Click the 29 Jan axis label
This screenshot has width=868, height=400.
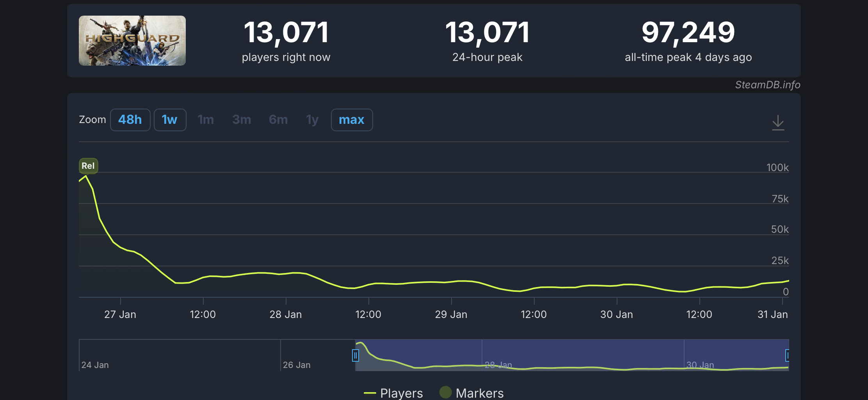(x=451, y=314)
